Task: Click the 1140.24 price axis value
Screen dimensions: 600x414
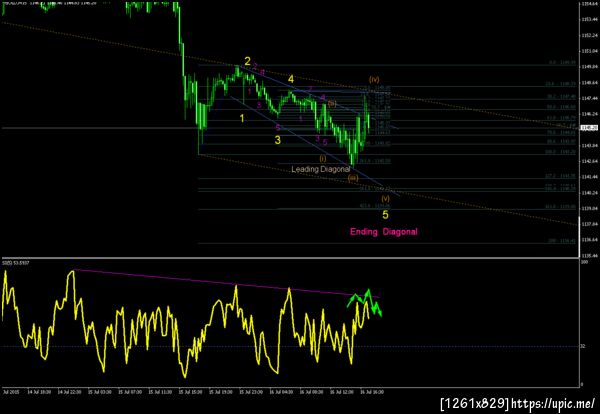Action: pyautogui.click(x=590, y=192)
